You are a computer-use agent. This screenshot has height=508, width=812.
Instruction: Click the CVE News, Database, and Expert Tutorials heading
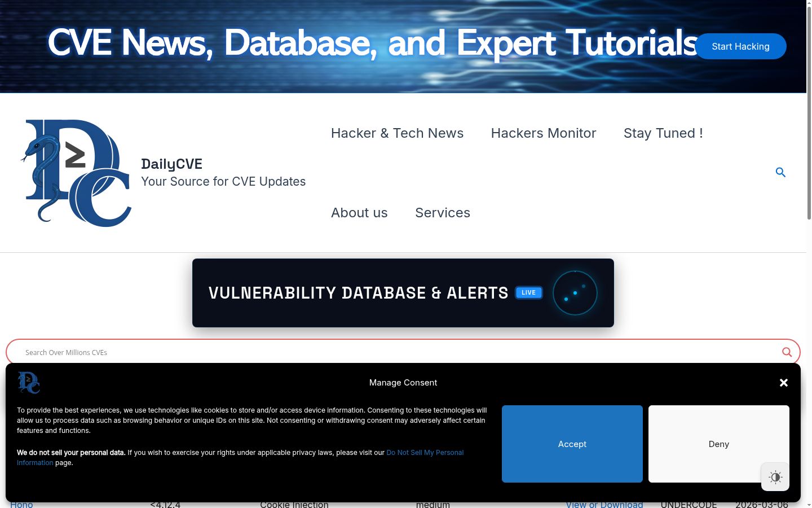point(373,43)
